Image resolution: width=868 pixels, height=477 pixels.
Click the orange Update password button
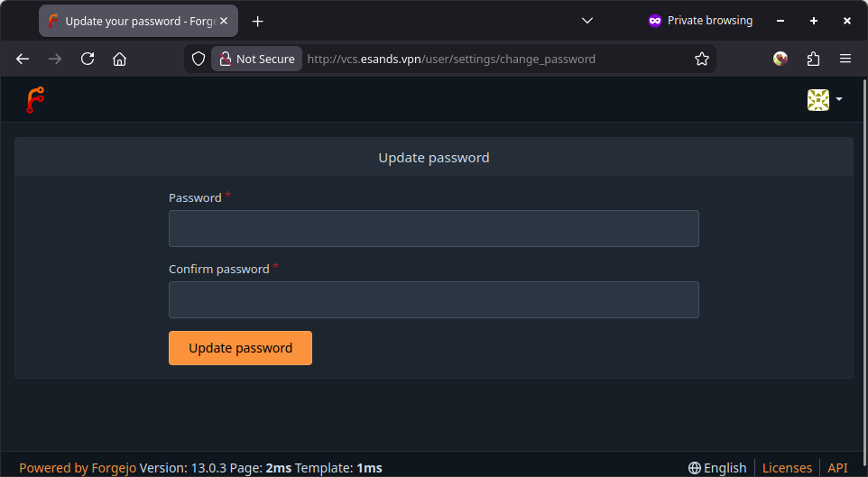point(240,348)
